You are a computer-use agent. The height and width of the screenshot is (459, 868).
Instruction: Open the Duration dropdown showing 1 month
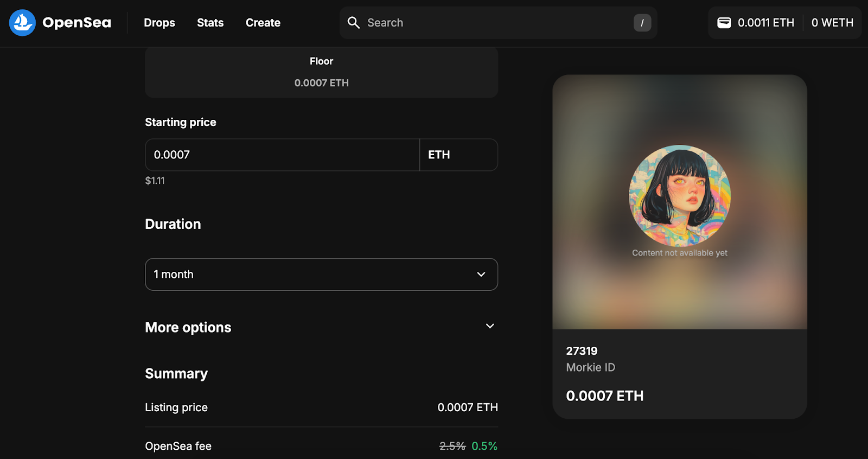[x=321, y=275]
